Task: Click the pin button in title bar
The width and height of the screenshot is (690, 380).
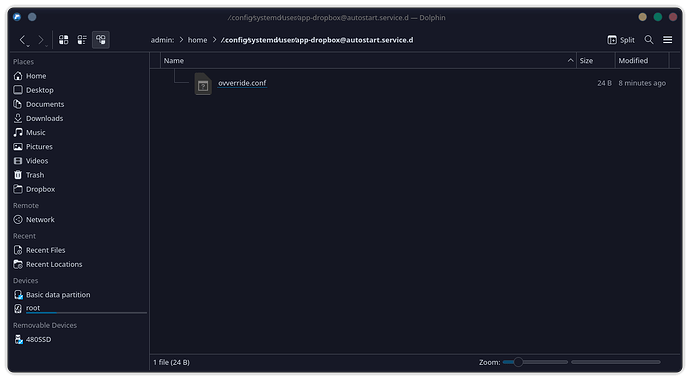Action: tap(32, 17)
